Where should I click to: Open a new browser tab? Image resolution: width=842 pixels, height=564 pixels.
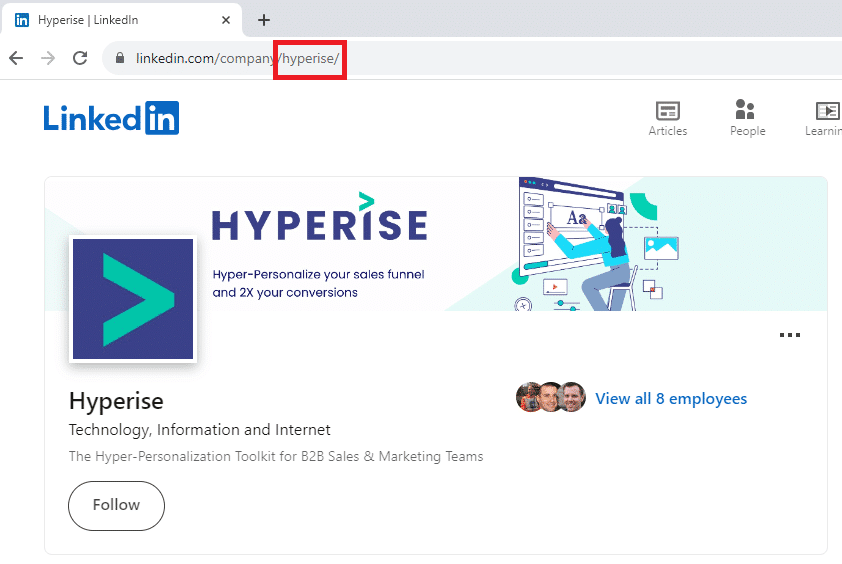click(264, 20)
